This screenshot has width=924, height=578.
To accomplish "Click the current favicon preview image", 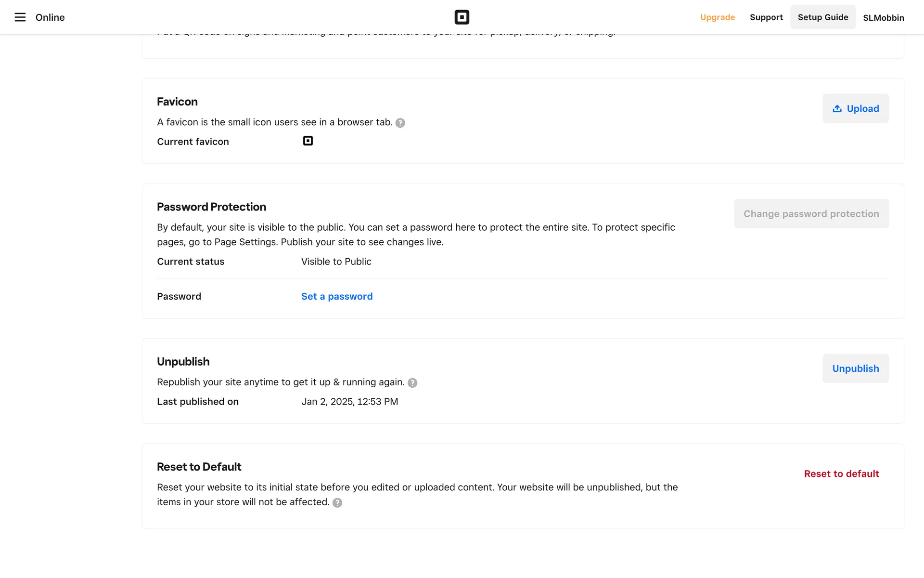I will pos(308,141).
